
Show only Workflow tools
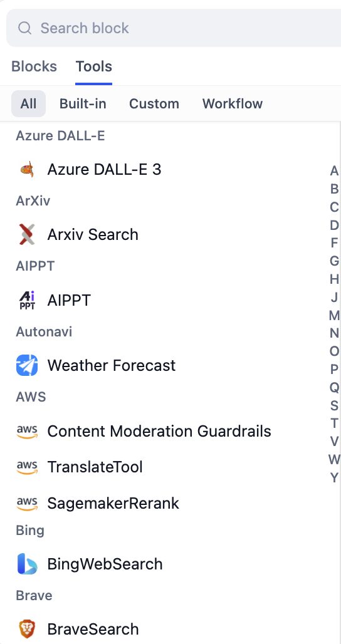coord(232,103)
